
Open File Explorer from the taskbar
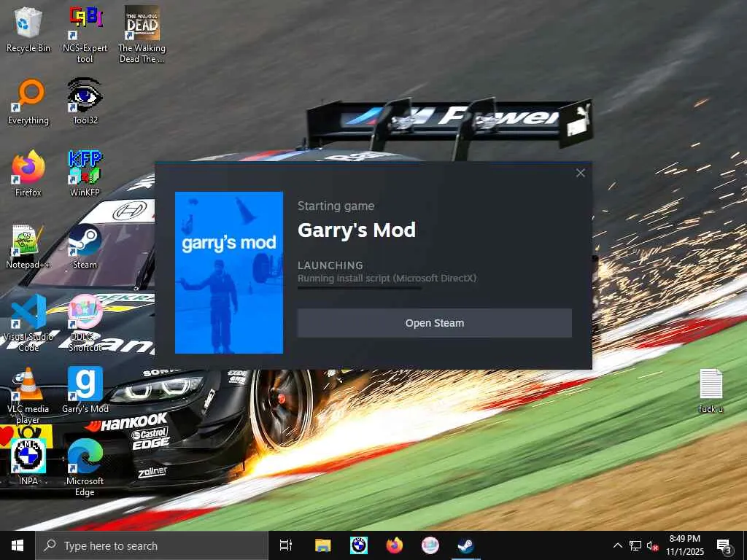tap(322, 545)
